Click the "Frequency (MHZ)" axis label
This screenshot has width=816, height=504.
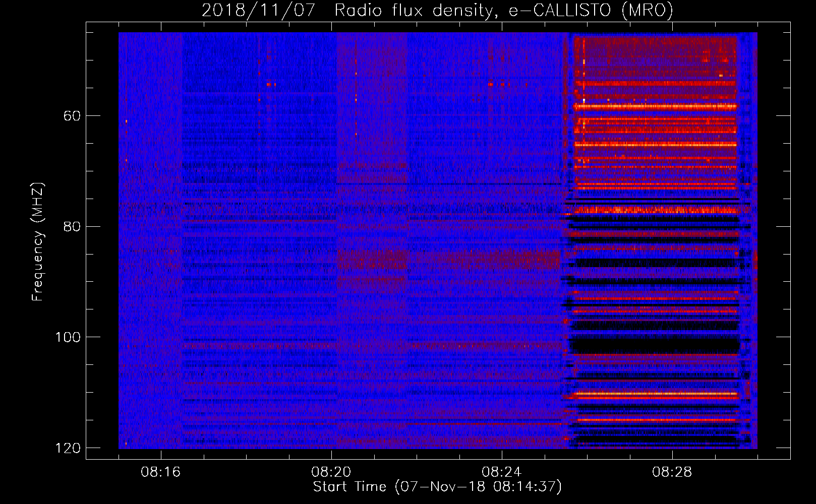(38, 242)
